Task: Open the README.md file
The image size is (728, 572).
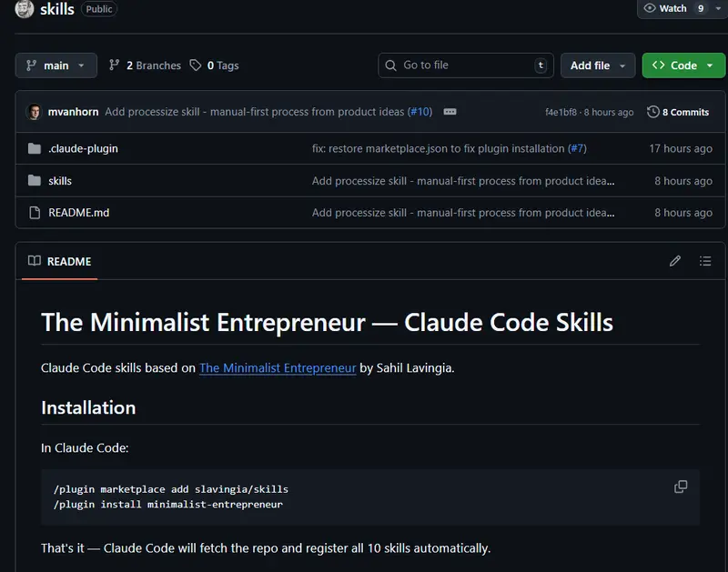Action: tap(78, 213)
